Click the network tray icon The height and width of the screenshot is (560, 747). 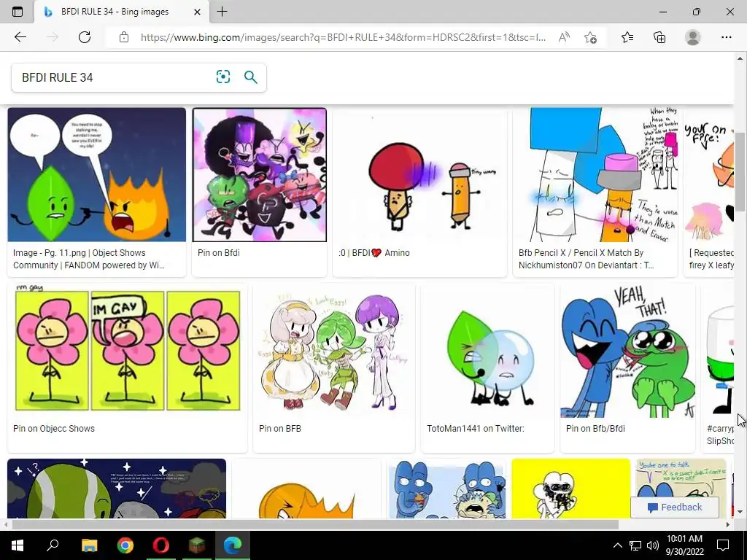[635, 545]
